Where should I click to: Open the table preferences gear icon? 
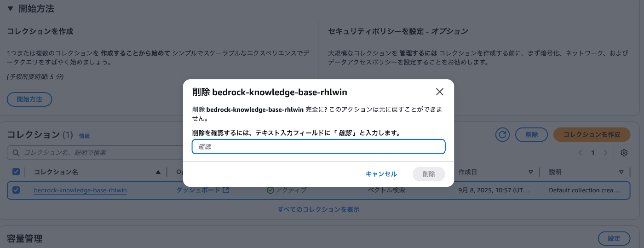pyautogui.click(x=624, y=153)
